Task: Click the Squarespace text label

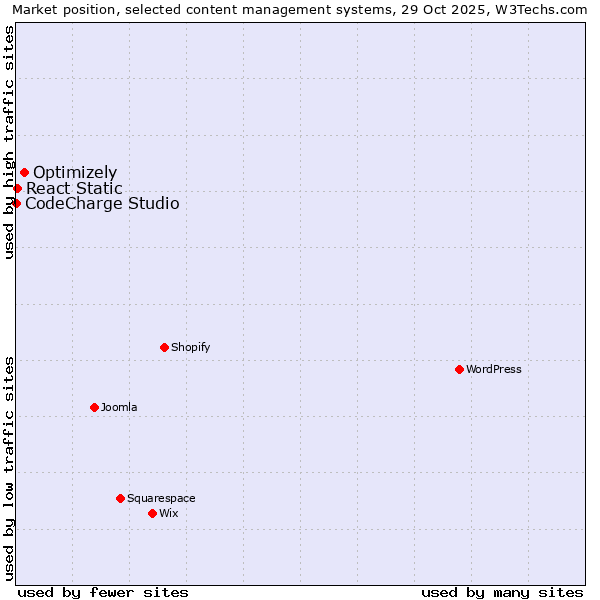Action: point(161,498)
